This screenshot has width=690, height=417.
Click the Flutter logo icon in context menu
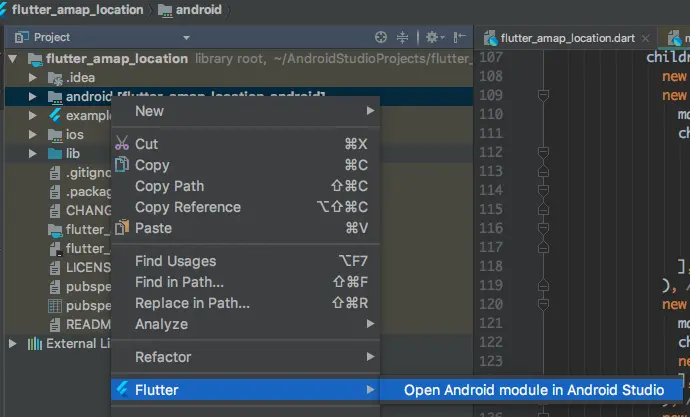(x=122, y=389)
